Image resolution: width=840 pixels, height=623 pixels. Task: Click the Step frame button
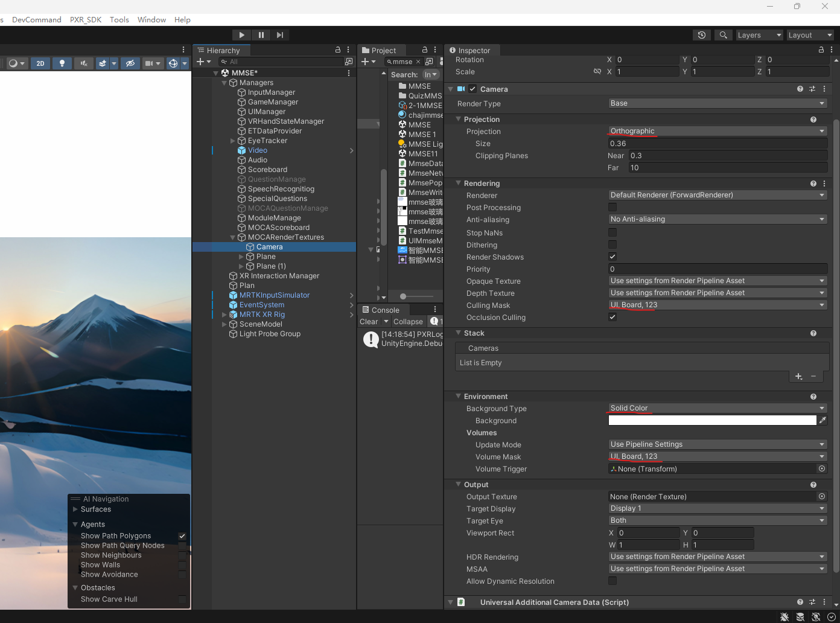click(x=280, y=35)
